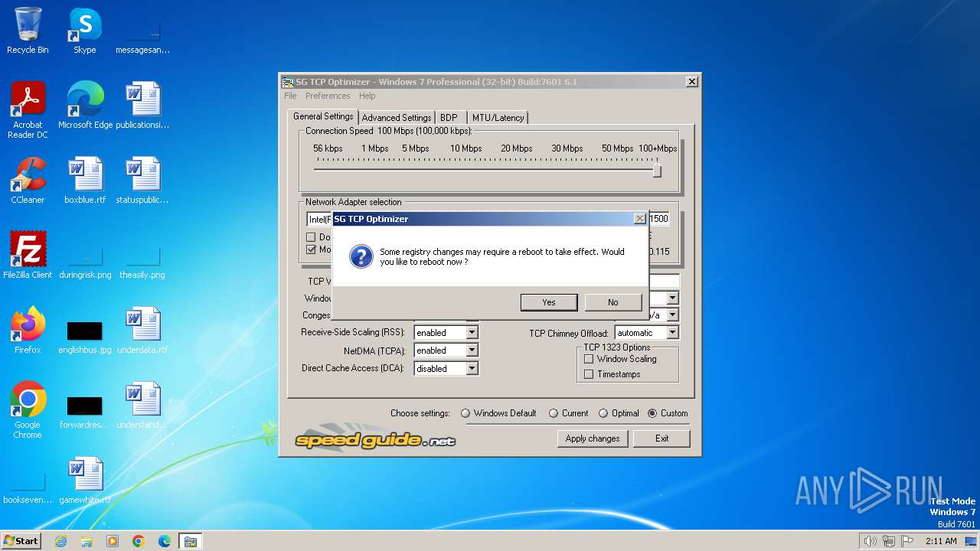Open boxblue.rtf document
This screenshot has width=980, height=551.
[85, 180]
